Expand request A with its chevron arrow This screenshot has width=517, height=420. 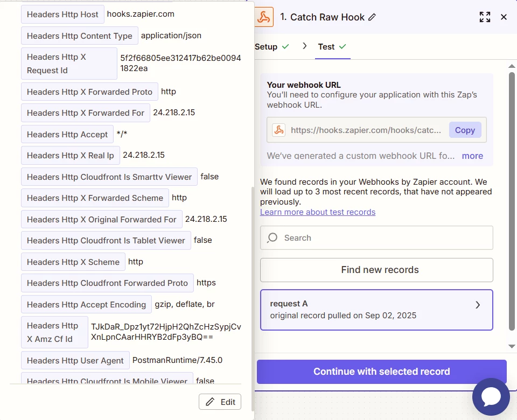pyautogui.click(x=478, y=305)
